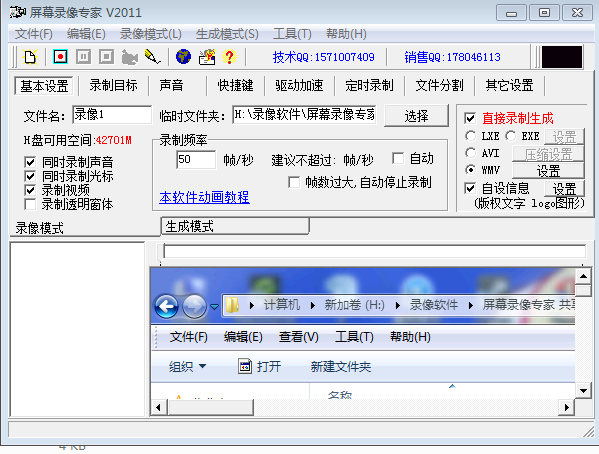Switch to the 快捷键 tab

click(235, 85)
